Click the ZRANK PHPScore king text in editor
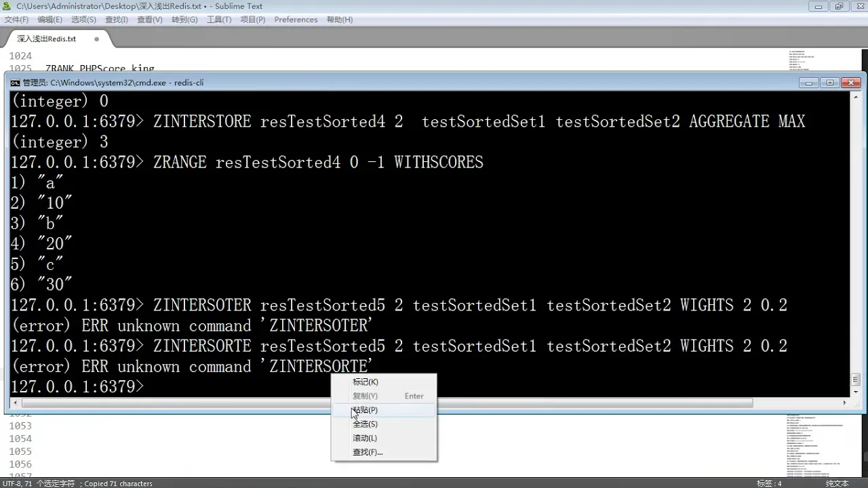 [x=100, y=69]
